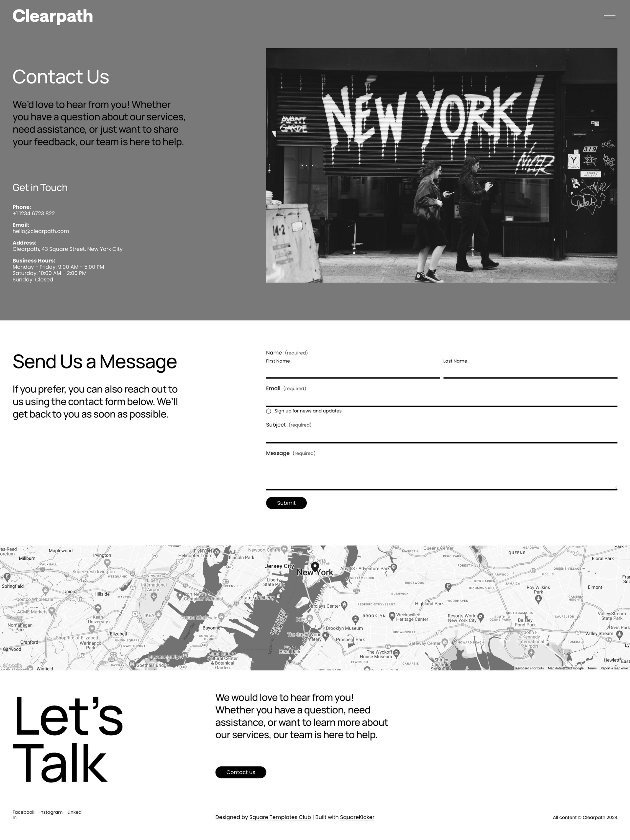This screenshot has width=630, height=840.
Task: Click the Submit button on contact form
Action: click(286, 503)
